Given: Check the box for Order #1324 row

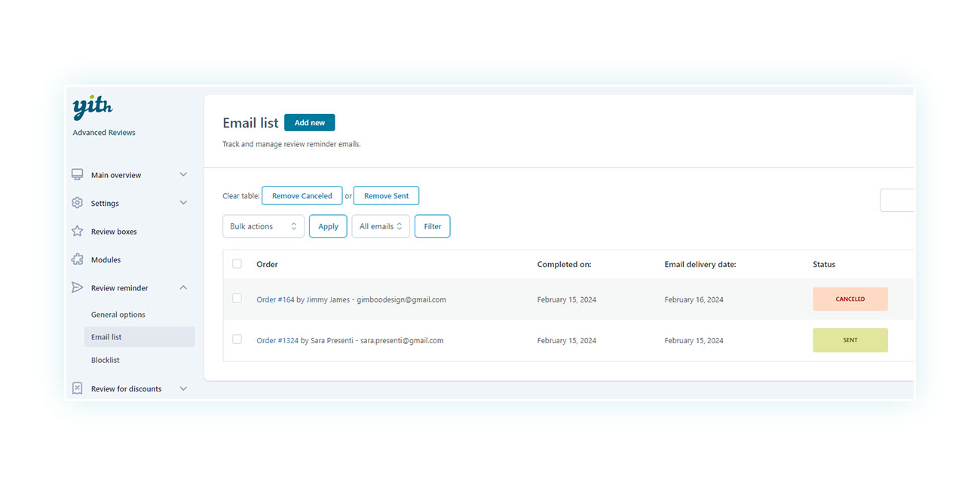Looking at the screenshot, I should tap(237, 339).
